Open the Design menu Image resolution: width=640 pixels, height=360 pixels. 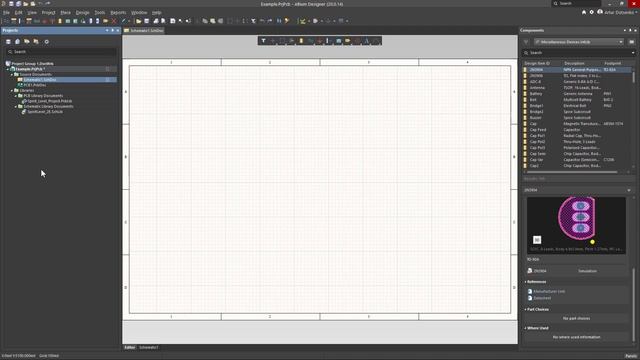[82, 13]
